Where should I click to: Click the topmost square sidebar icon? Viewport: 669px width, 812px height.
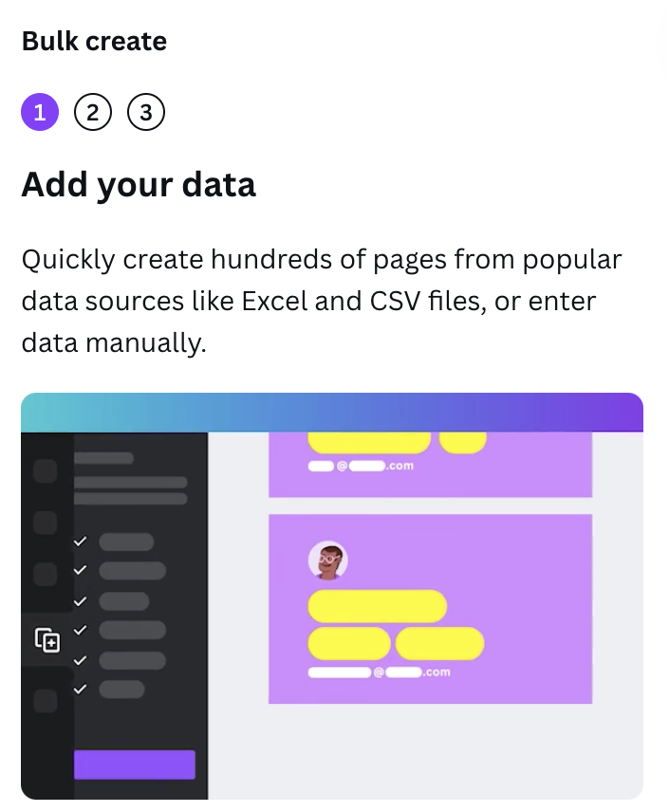tap(44, 470)
